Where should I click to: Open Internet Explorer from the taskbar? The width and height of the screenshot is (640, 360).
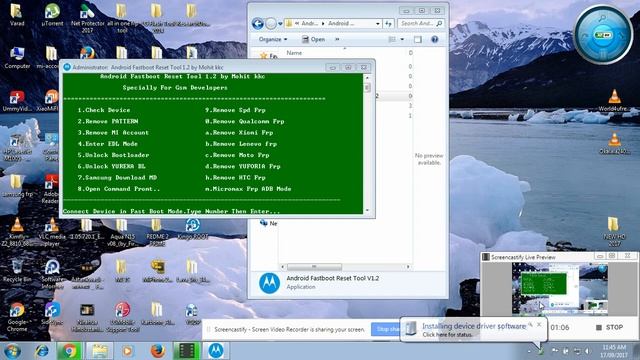click(x=41, y=351)
